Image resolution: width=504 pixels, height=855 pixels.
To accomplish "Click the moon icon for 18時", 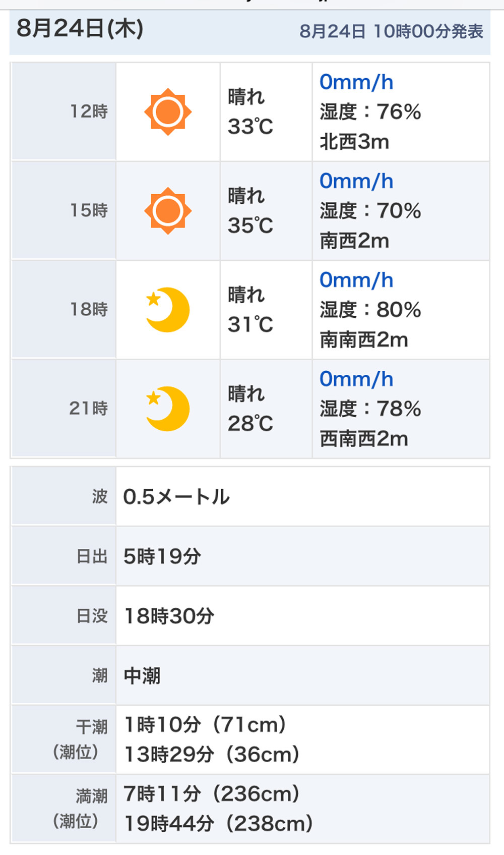I will (168, 310).
